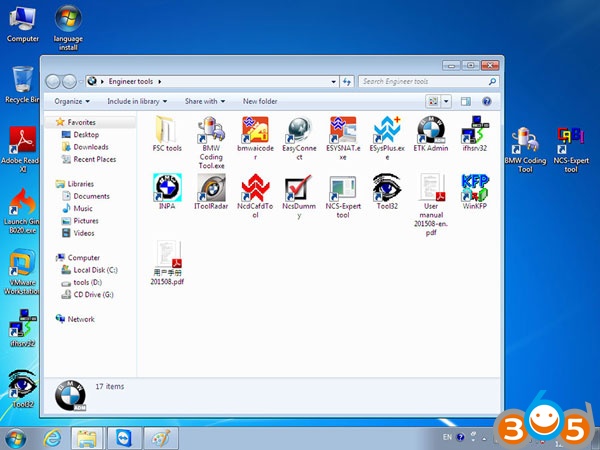Go forward with the Explorer forward button

point(69,82)
